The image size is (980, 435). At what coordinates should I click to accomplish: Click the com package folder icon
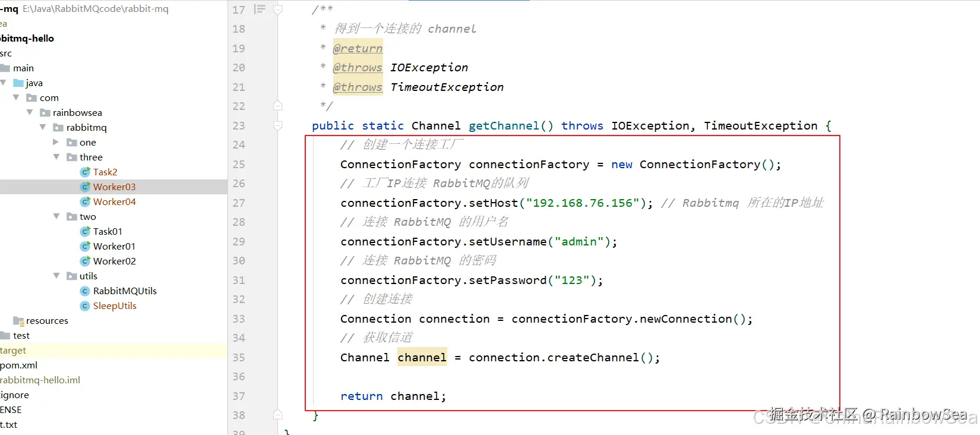coord(31,97)
